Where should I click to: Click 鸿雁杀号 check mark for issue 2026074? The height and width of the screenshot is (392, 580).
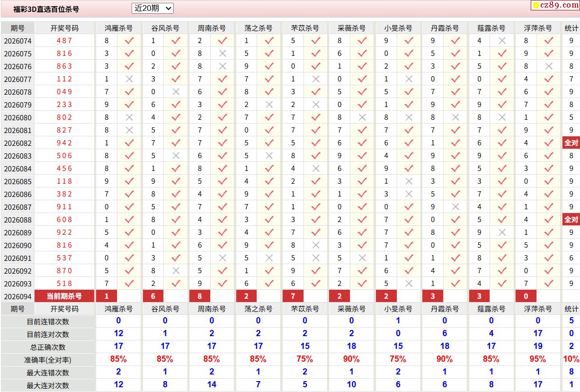129,41
